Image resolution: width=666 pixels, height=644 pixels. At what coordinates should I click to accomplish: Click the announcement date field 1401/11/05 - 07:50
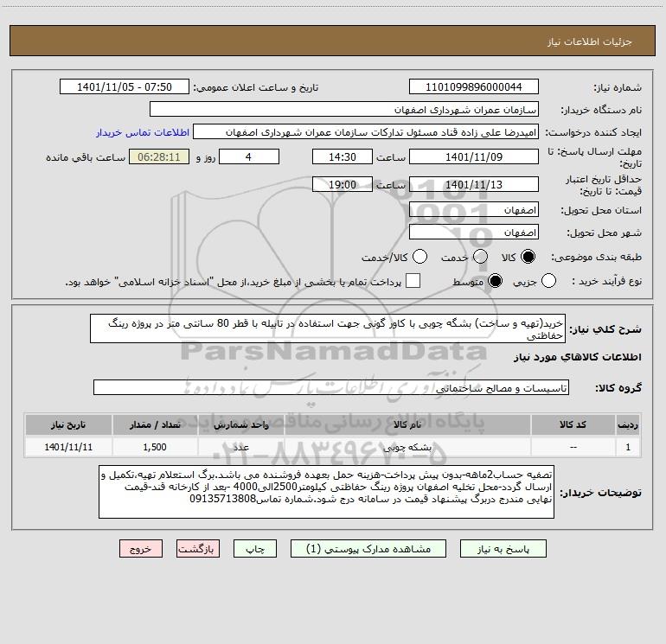coord(125,86)
